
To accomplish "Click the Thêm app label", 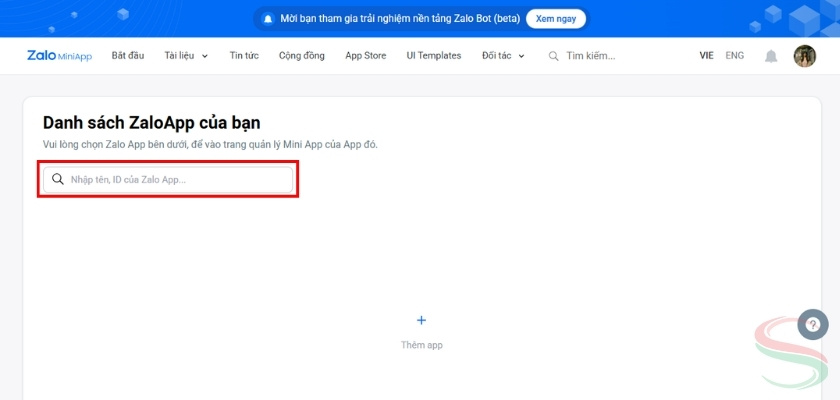I will click(422, 345).
